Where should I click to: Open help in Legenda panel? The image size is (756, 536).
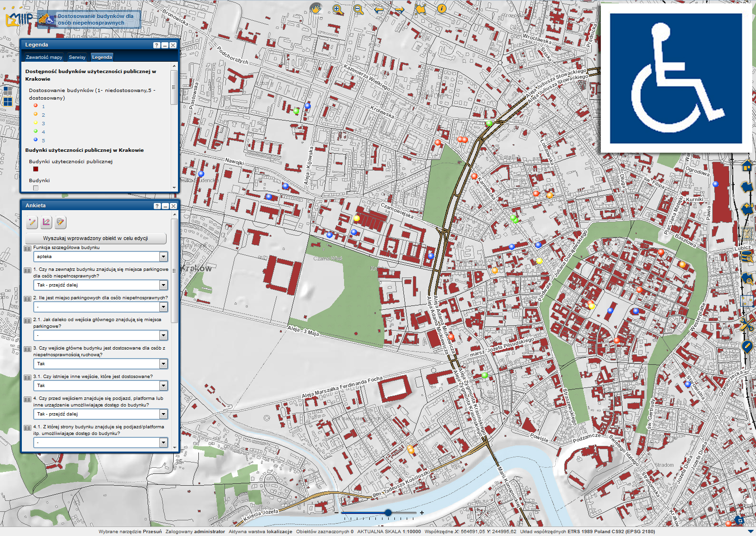point(157,45)
